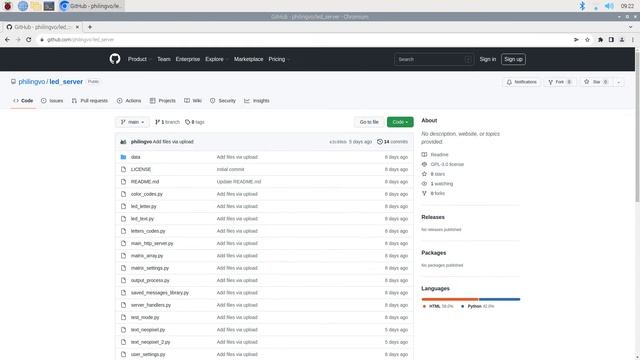640x360 pixels.
Task: Open the saved_messages_library.py file
Action: [x=160, y=293]
